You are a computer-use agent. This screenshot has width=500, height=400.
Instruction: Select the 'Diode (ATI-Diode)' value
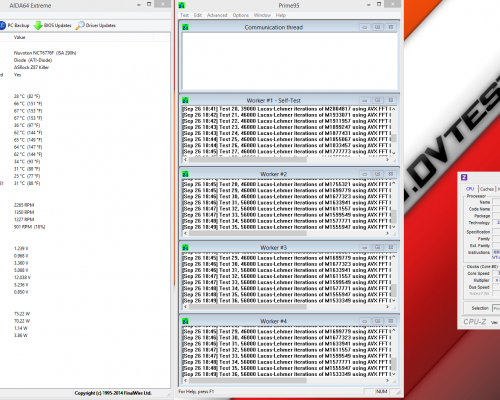click(33, 60)
